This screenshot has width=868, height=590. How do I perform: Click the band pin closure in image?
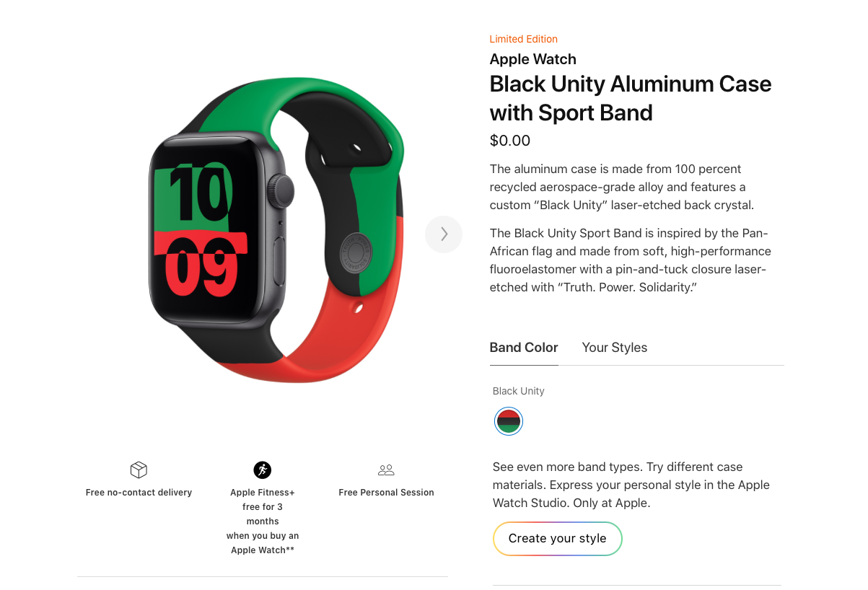pos(355,252)
